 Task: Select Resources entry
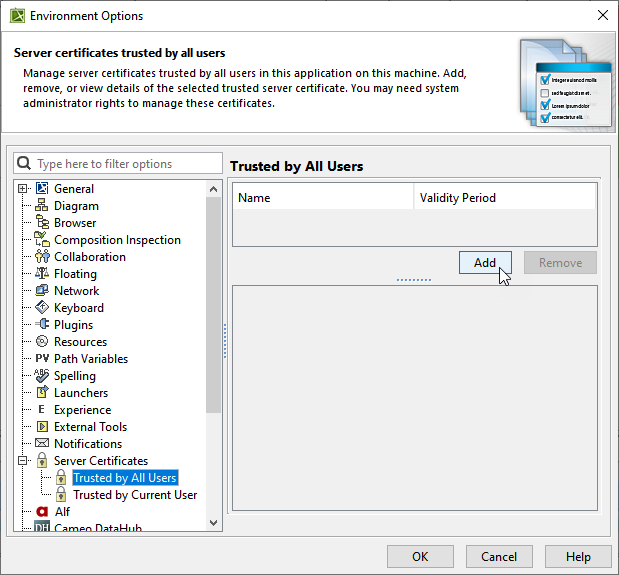pyautogui.click(x=81, y=341)
